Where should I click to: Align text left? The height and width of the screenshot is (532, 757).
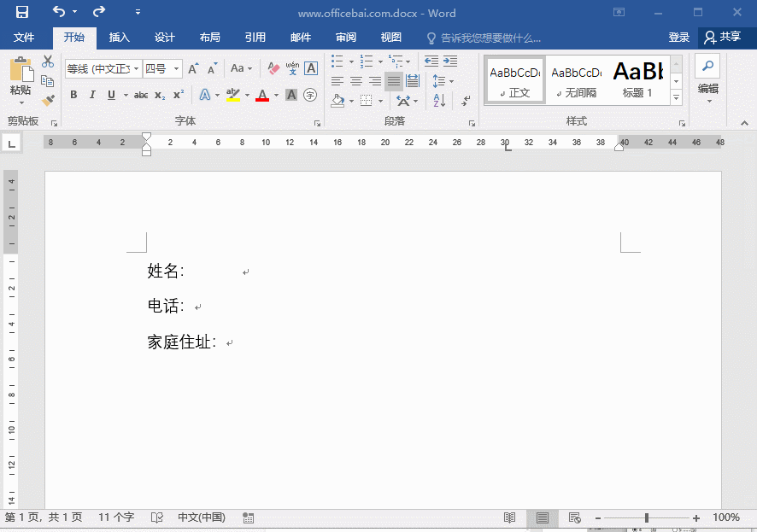pyautogui.click(x=337, y=81)
